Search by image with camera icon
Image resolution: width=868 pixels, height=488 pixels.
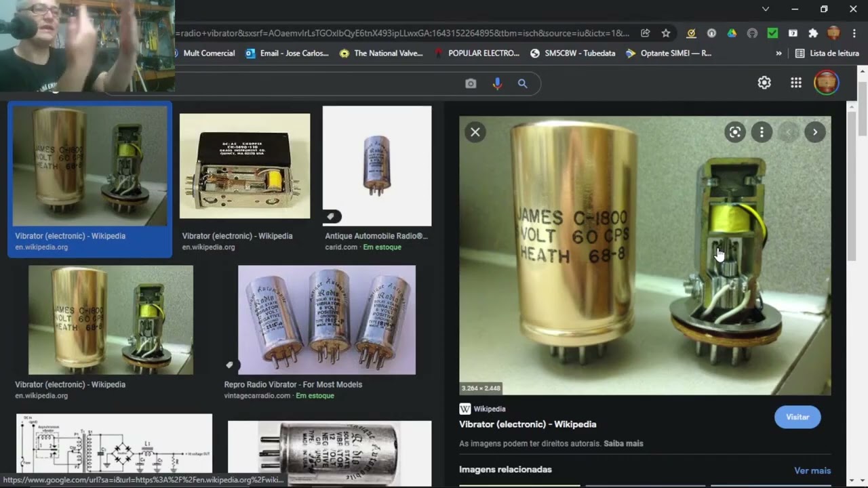click(x=471, y=83)
